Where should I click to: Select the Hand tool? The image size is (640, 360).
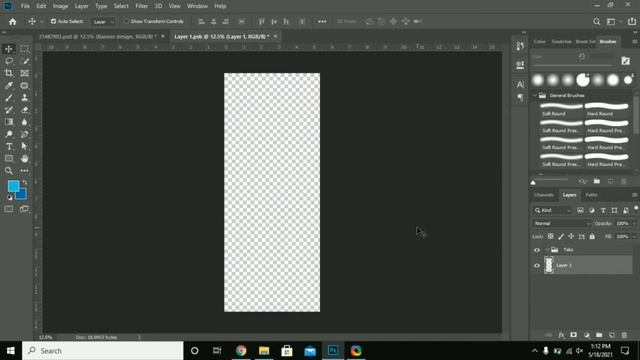(x=24, y=159)
